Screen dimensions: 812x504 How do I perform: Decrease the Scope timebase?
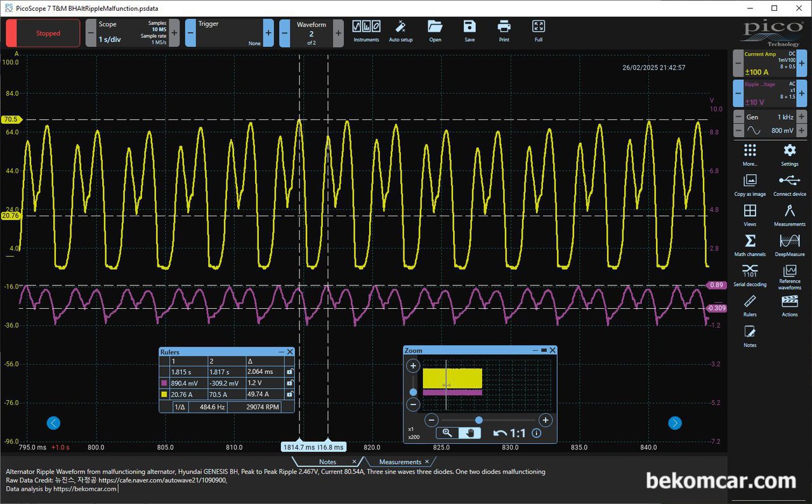click(x=91, y=33)
